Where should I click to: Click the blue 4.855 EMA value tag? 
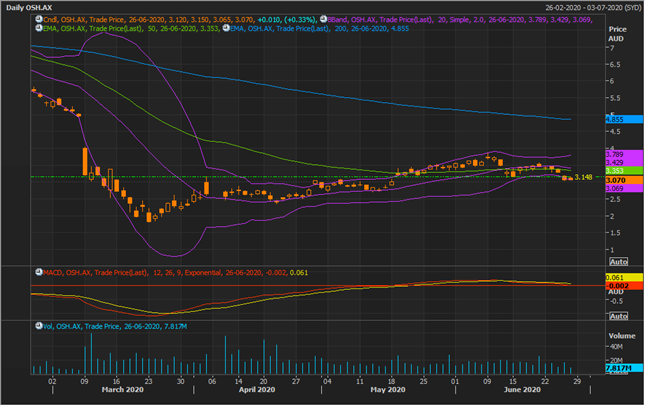coord(624,120)
